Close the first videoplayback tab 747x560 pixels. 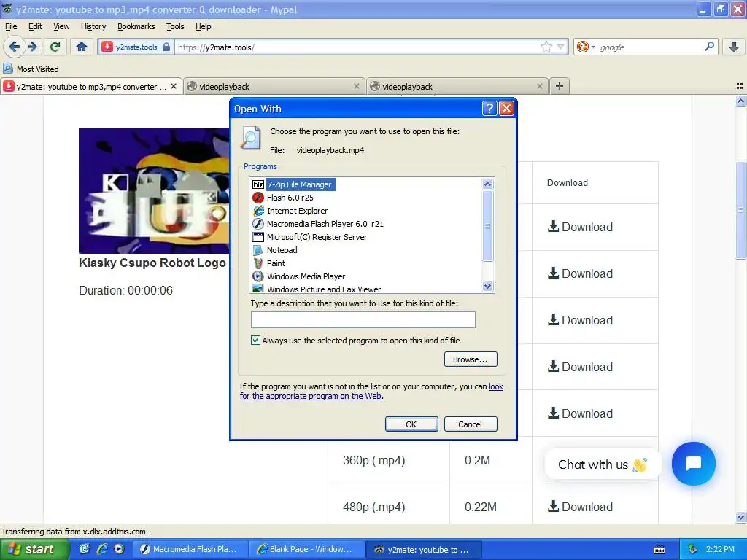(x=356, y=86)
